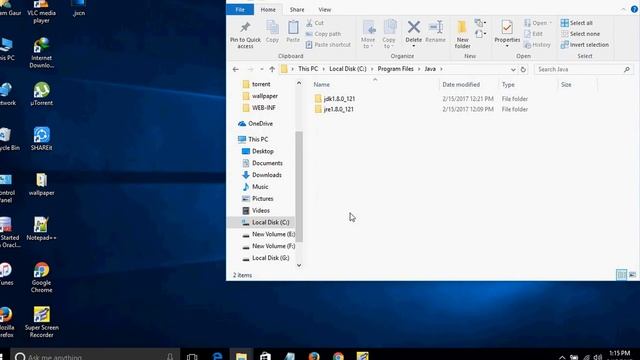Switch to details view icon
Screen dimensions: 640x360
pos(621,275)
